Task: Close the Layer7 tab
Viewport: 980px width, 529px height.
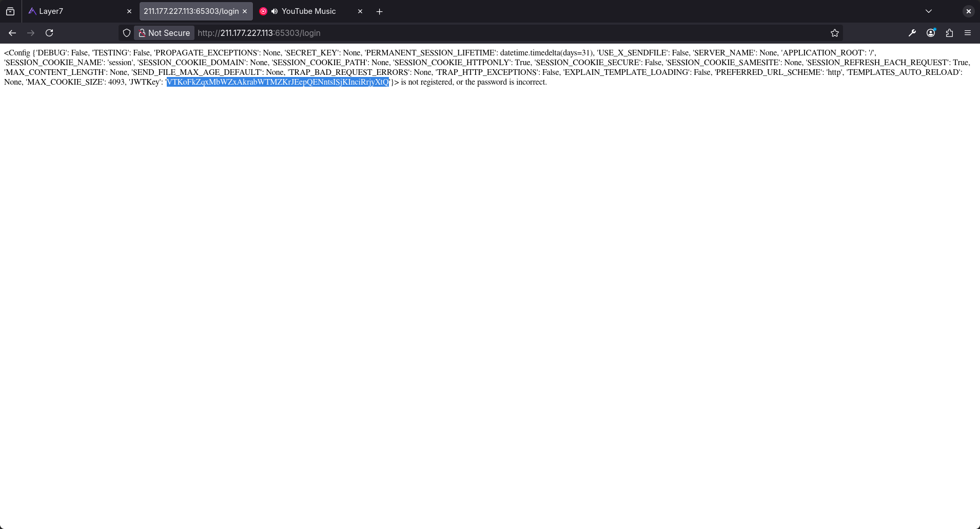Action: point(129,11)
